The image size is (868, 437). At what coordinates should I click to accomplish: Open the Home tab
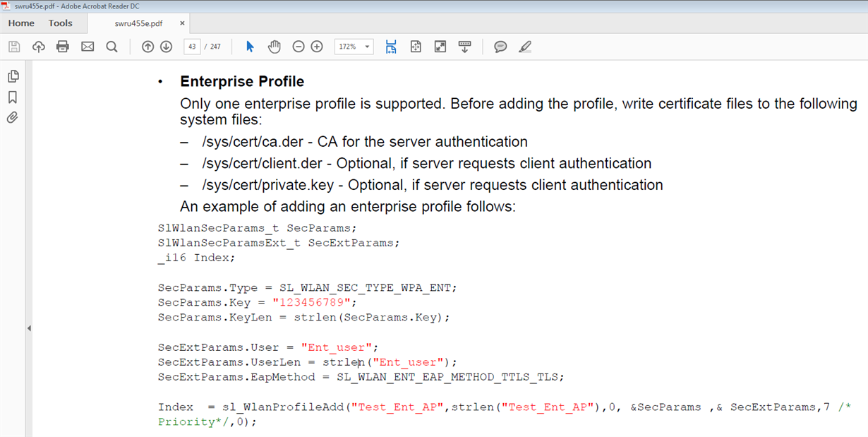pos(21,23)
